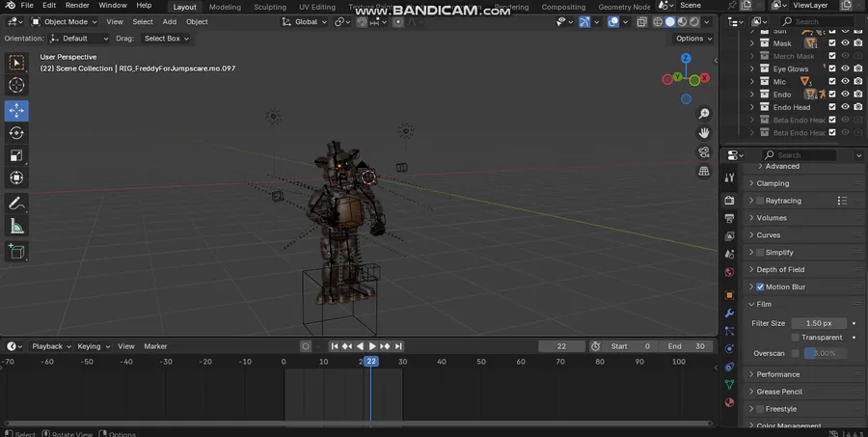Open the Object Mode dropdown
The height and width of the screenshot is (437, 868).
click(65, 22)
